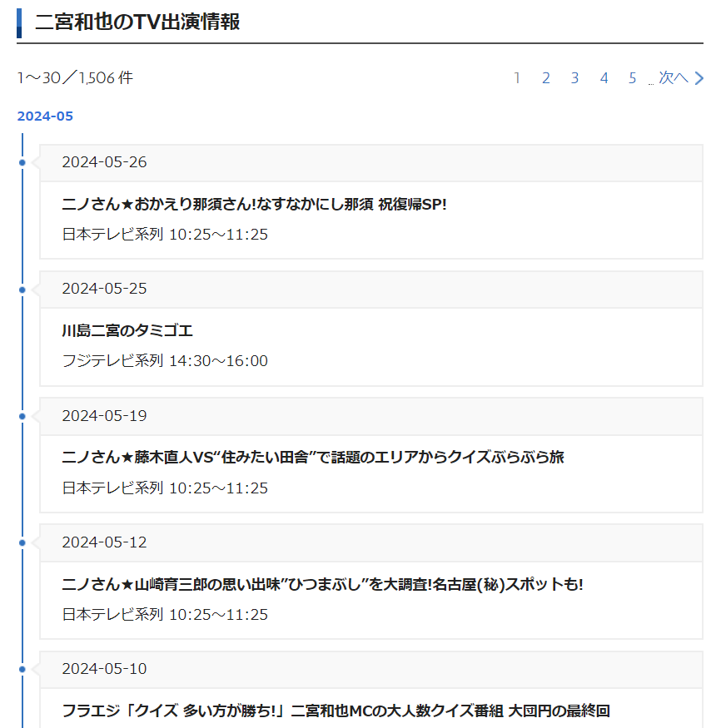Select the 2024-05-12 date header

pyautogui.click(x=370, y=542)
